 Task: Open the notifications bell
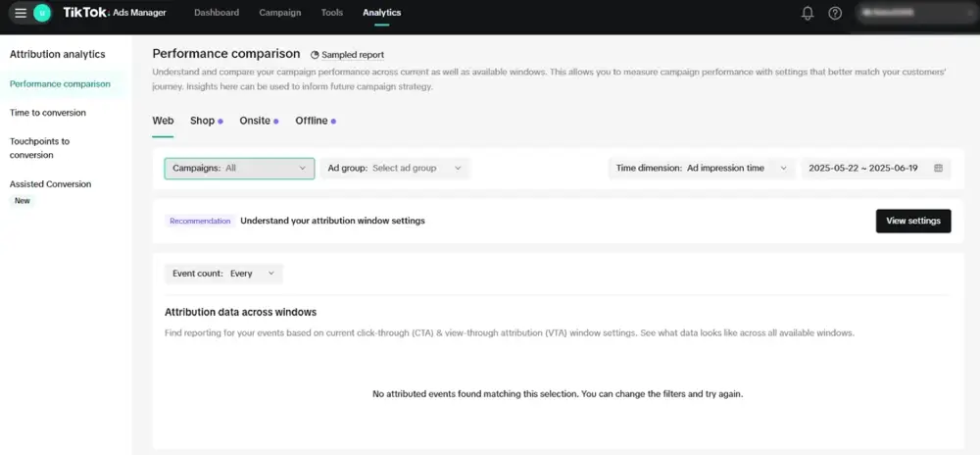click(808, 13)
